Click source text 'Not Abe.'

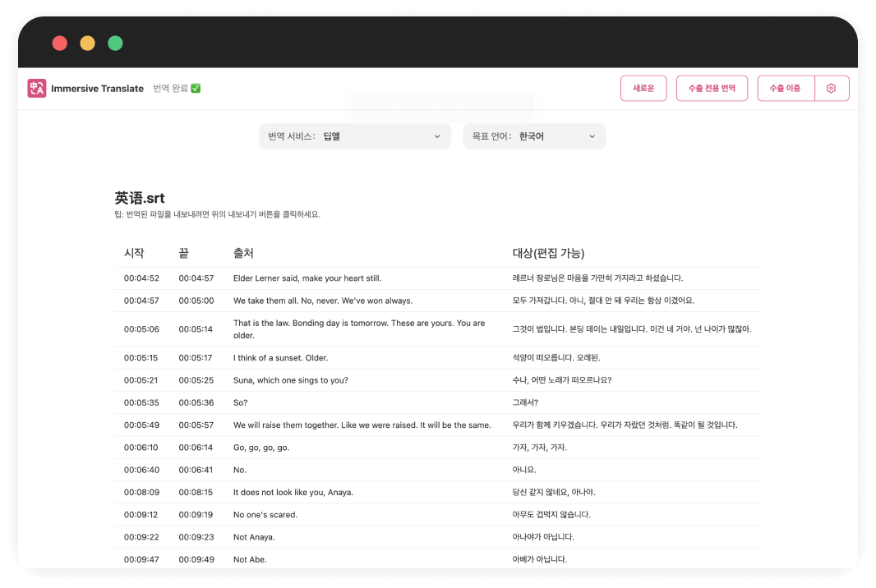[x=250, y=559]
